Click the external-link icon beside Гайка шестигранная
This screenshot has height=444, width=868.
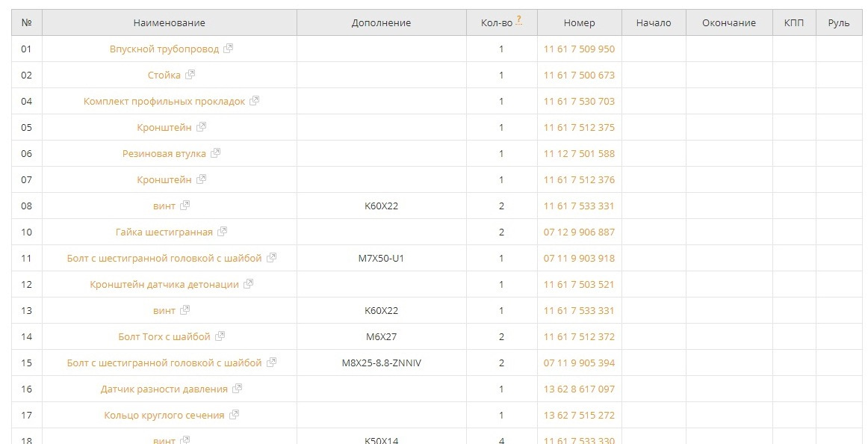[x=223, y=232]
